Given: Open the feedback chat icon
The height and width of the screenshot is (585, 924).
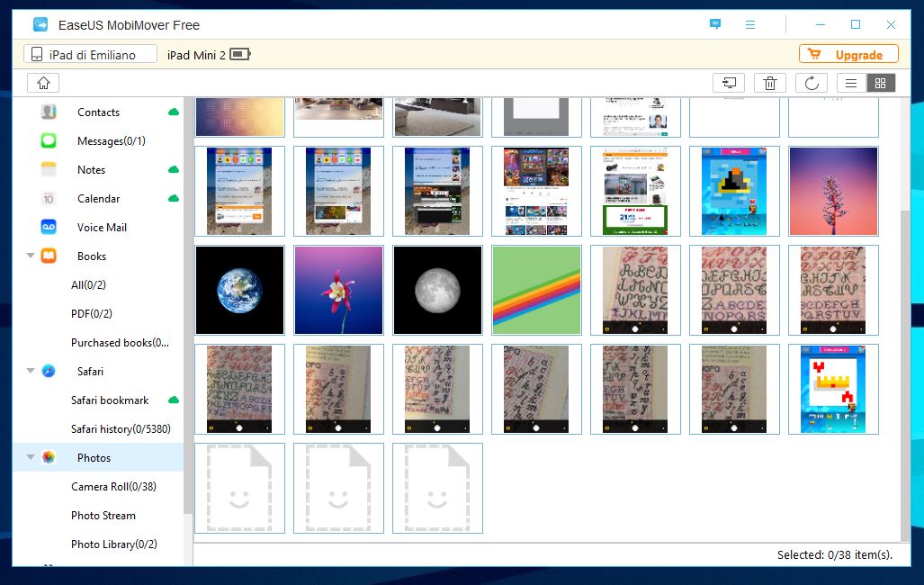Looking at the screenshot, I should point(715,25).
